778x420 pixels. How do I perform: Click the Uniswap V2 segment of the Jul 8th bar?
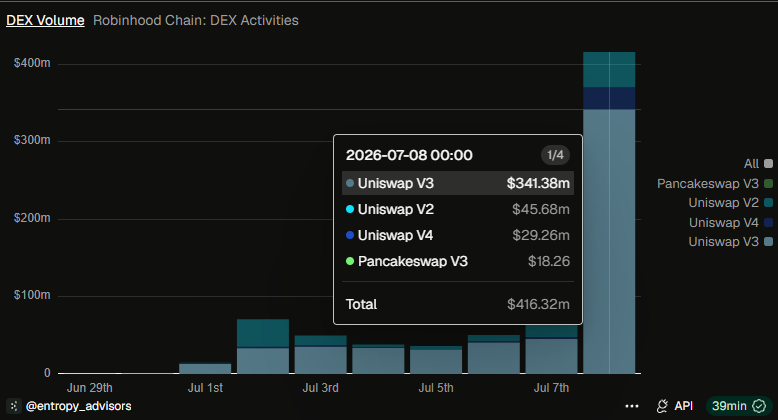coord(609,70)
